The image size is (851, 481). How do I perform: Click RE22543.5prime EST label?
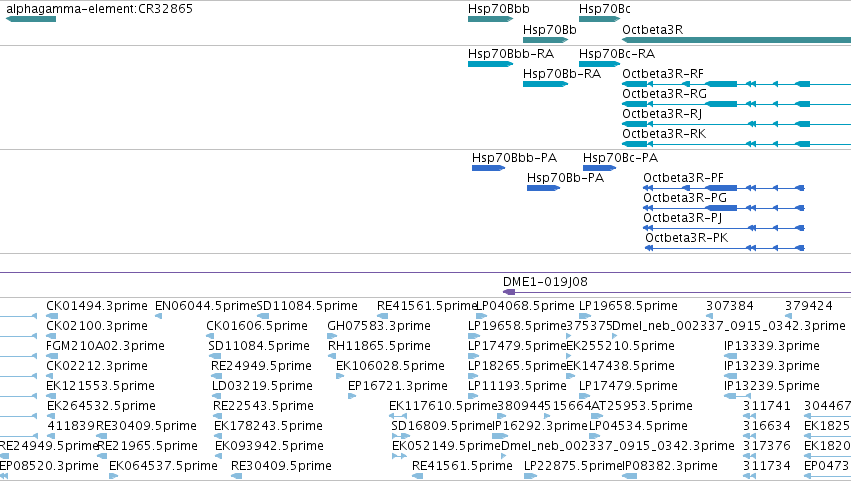(x=263, y=406)
